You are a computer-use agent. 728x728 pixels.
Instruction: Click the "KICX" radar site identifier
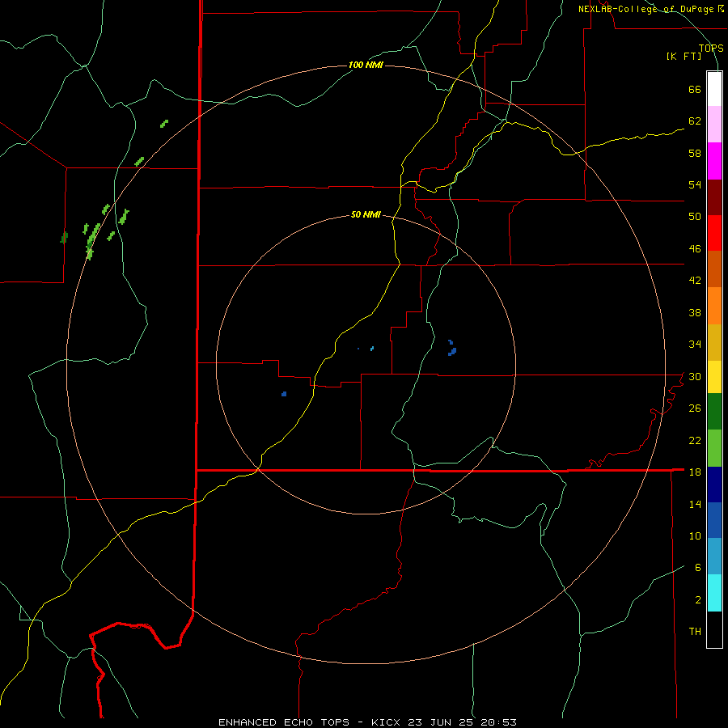[387, 722]
